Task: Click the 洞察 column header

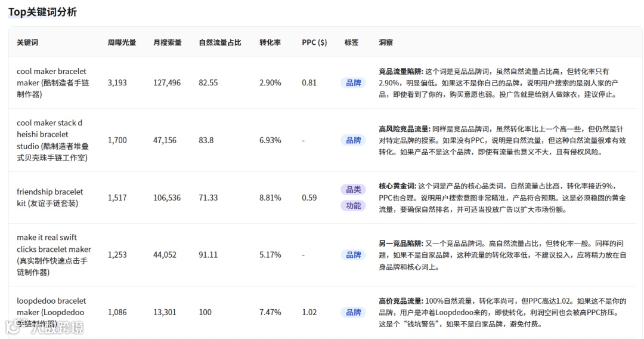Action: click(386, 42)
